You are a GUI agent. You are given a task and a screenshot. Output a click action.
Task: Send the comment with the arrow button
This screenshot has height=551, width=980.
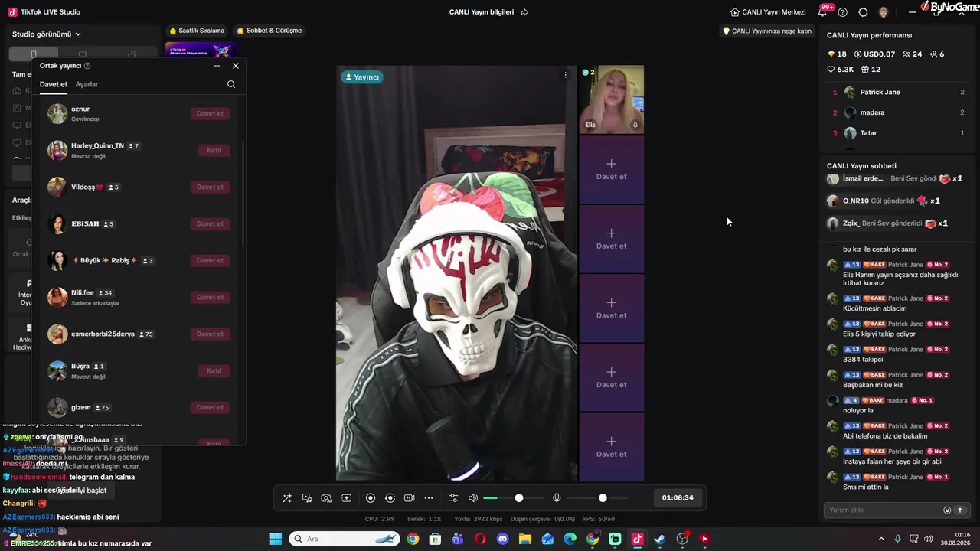coord(960,510)
